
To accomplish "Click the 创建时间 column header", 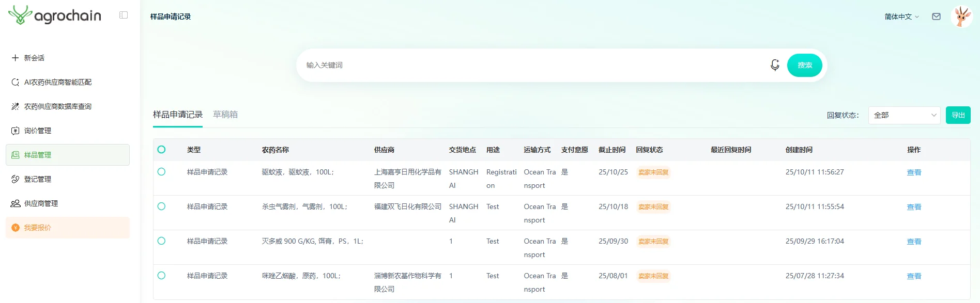I will coord(799,150).
